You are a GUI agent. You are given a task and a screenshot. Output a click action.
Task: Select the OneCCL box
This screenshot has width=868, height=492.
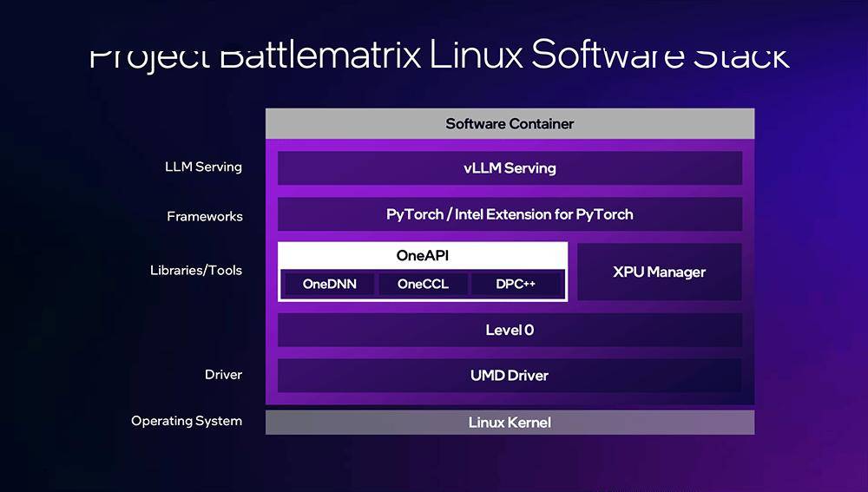423,284
